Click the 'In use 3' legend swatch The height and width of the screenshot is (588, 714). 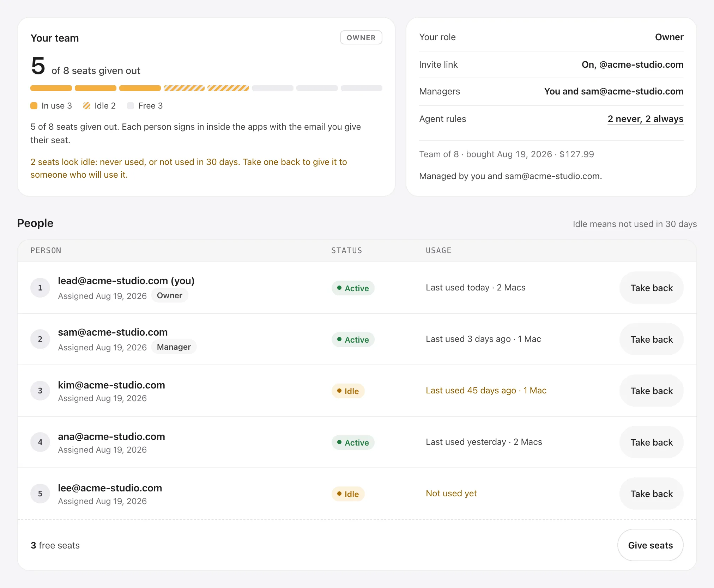34,106
